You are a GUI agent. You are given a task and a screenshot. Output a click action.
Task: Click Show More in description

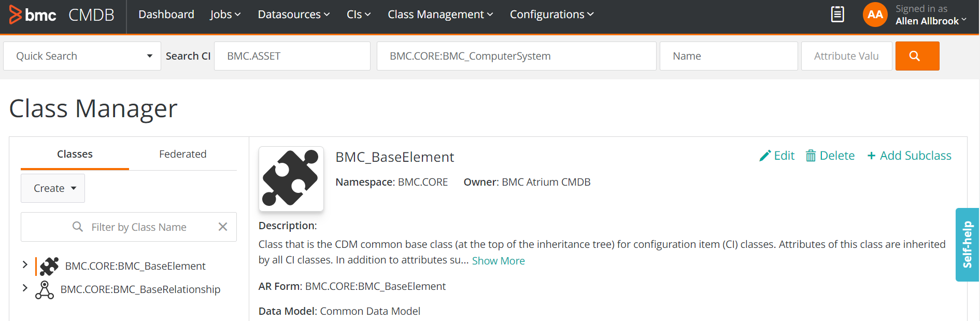tap(498, 261)
